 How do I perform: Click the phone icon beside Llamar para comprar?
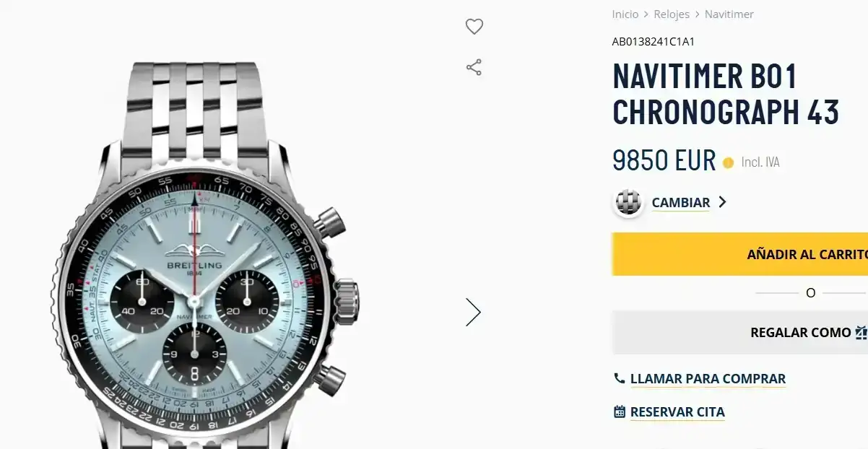click(619, 378)
